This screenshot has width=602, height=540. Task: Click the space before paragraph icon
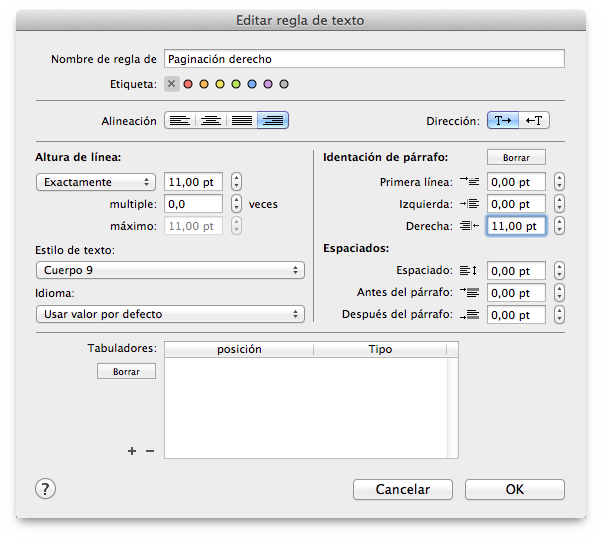click(470, 292)
